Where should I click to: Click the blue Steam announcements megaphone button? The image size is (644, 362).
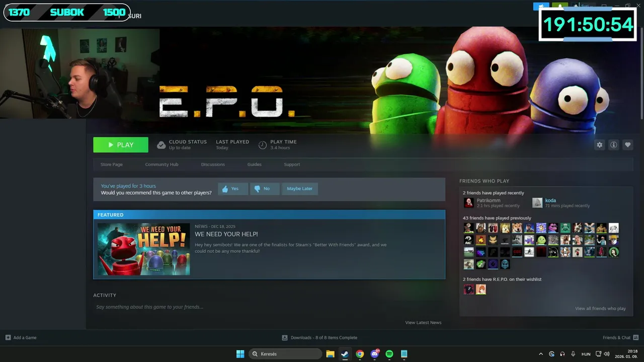541,7
